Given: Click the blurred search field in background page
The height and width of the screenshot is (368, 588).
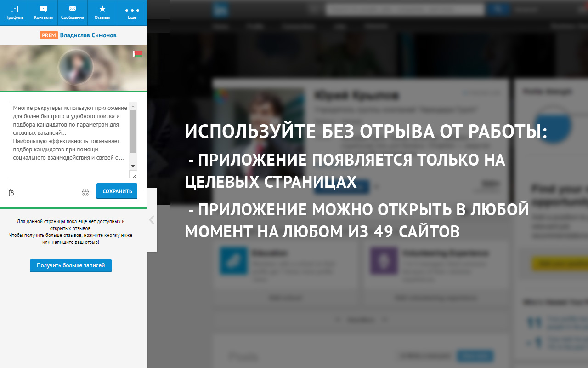Looking at the screenshot, I should tap(405, 9).
